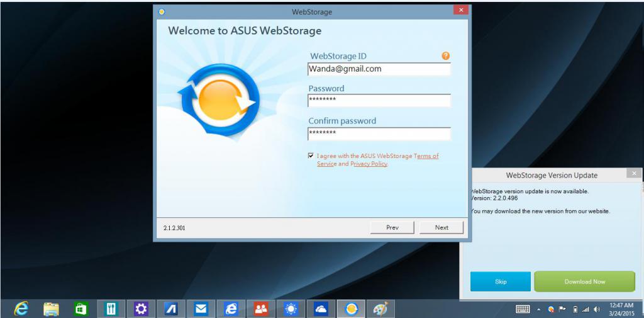
Task: Click the Next button
Action: pos(441,227)
